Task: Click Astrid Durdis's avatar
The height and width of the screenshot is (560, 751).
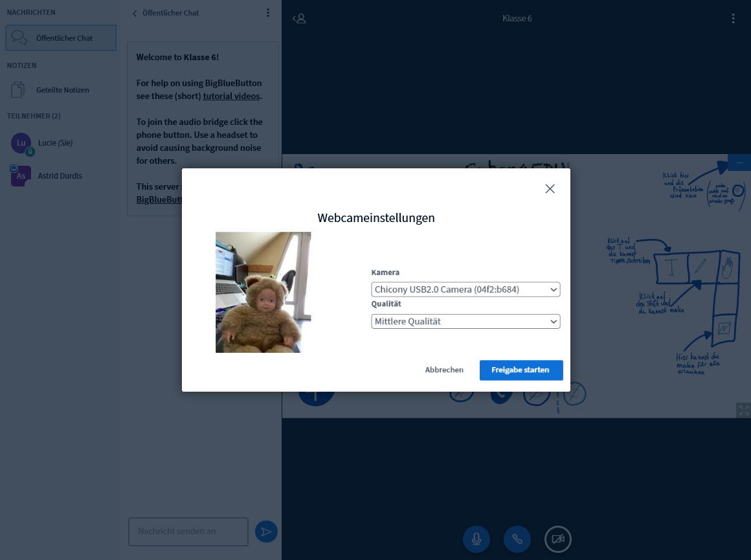Action: coord(21,176)
